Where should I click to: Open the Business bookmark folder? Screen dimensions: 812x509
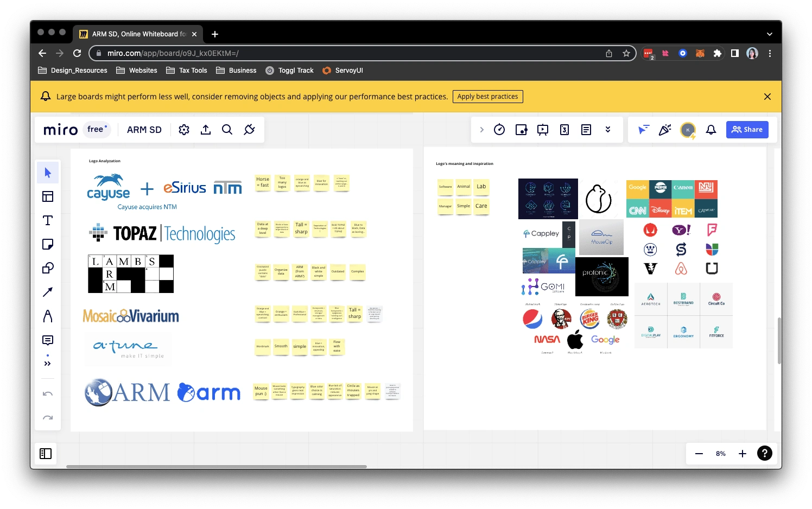click(236, 71)
